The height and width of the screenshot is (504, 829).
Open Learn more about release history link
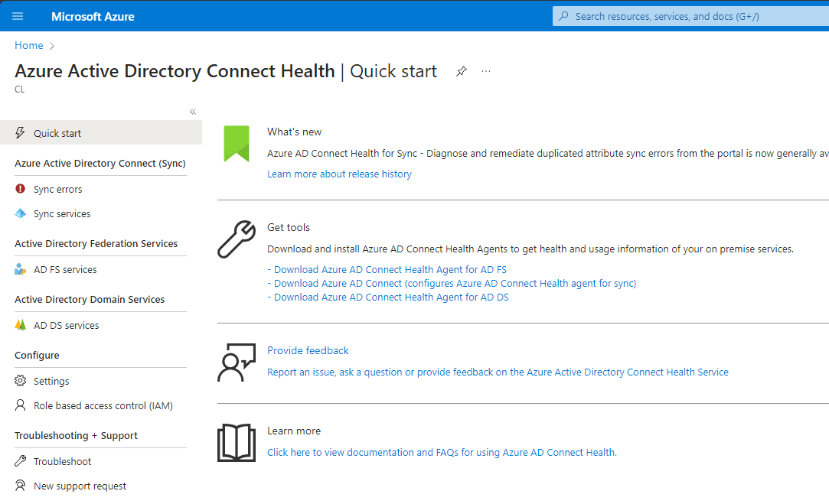(339, 174)
